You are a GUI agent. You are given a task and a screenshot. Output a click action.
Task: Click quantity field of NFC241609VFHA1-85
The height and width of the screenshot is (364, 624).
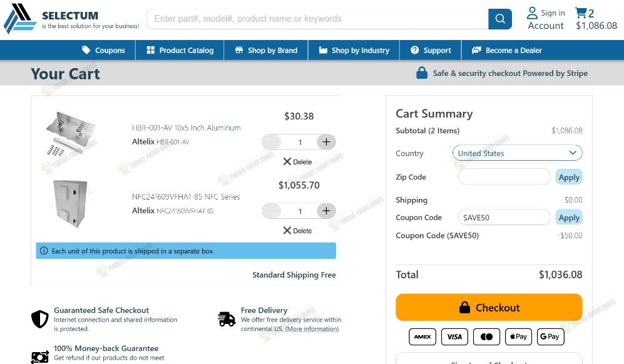pos(300,211)
